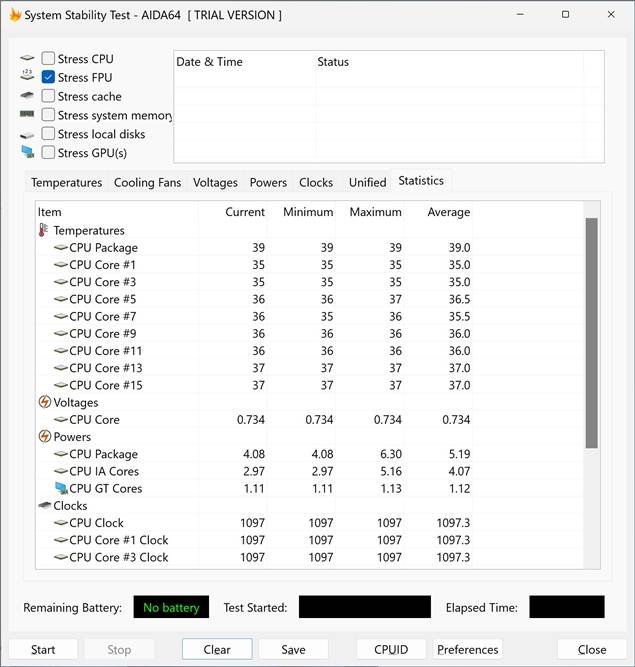Enable the Stress local disks checkbox

(48, 134)
